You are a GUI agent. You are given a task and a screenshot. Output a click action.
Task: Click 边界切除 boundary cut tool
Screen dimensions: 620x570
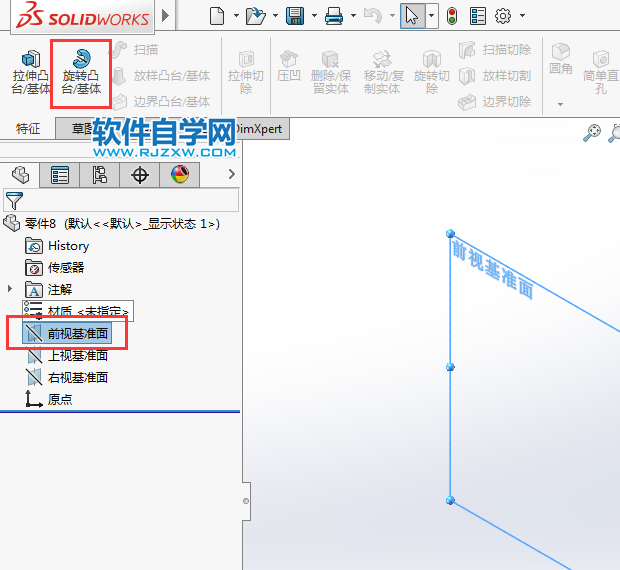[x=495, y=102]
